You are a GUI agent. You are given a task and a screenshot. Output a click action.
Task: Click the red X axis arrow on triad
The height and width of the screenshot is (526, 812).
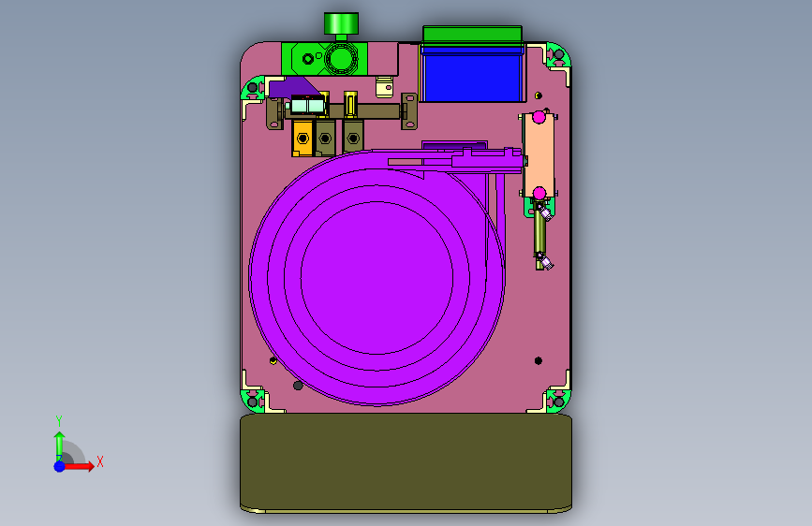click(79, 466)
